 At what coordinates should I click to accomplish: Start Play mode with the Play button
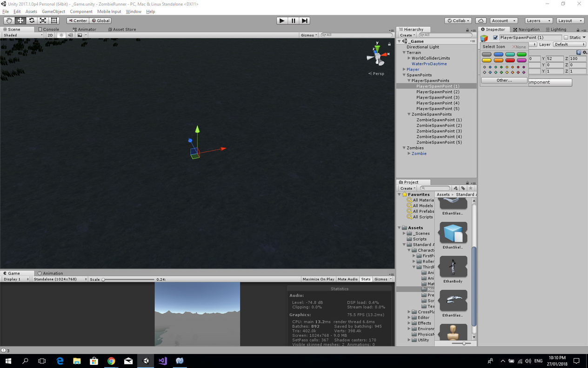[282, 20]
